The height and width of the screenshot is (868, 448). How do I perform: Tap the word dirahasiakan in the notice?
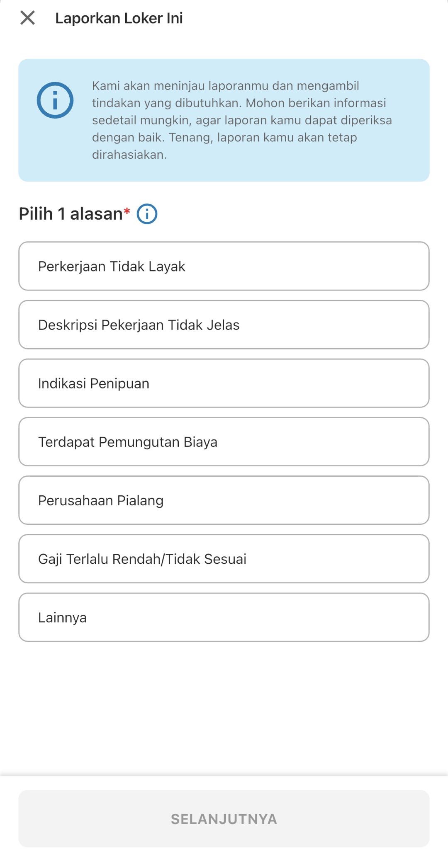click(x=129, y=155)
